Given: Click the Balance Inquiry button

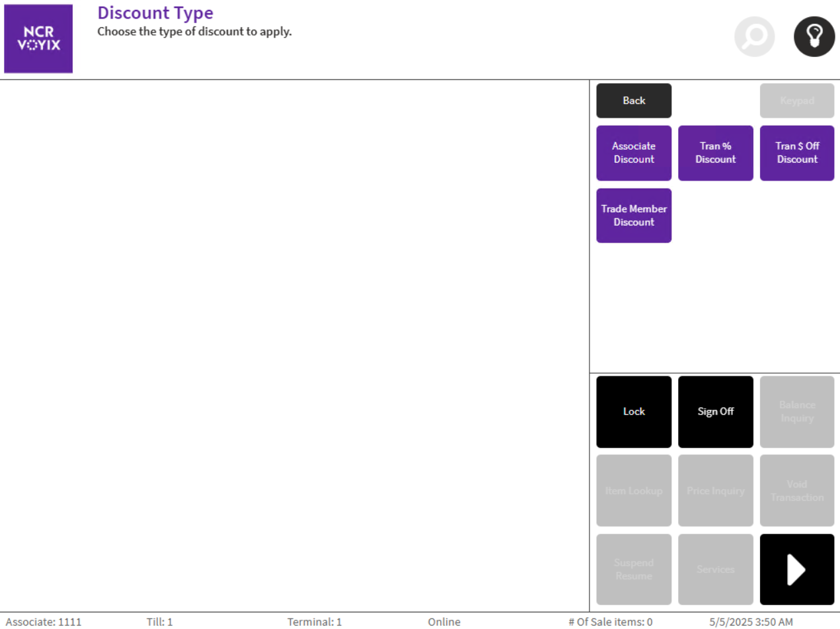Looking at the screenshot, I should (796, 411).
